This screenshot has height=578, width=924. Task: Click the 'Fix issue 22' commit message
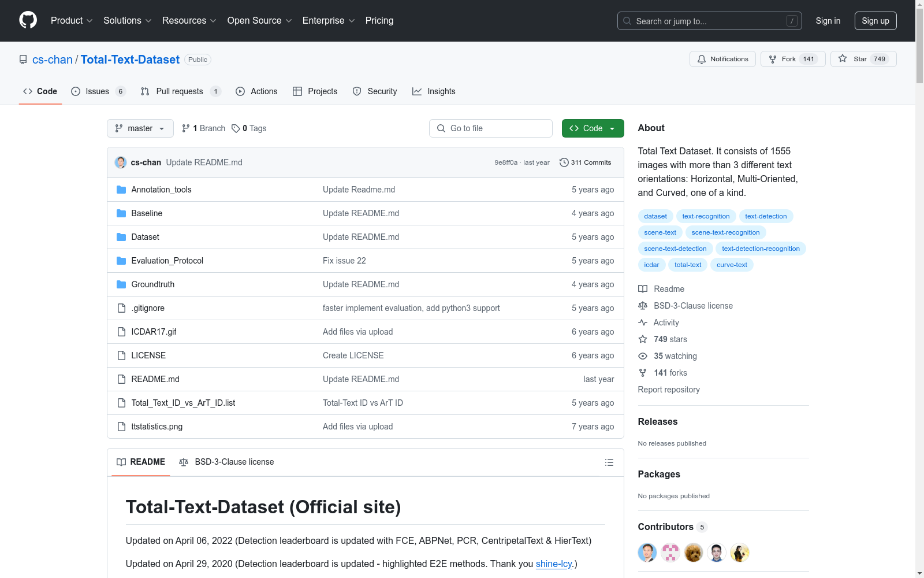click(x=344, y=261)
